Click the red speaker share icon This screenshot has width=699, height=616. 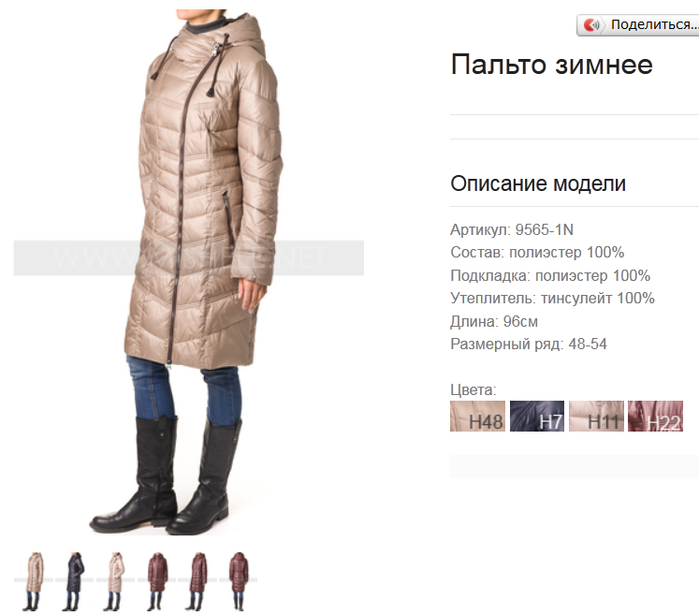[x=592, y=25]
